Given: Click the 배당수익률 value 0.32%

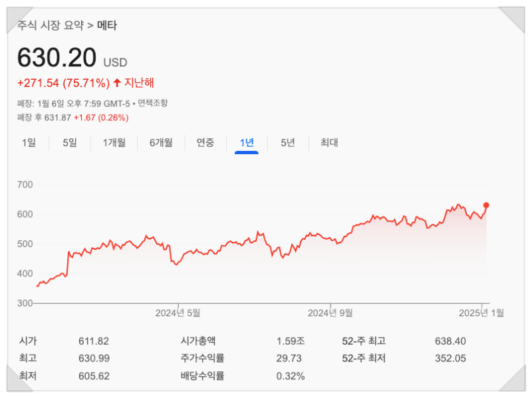Looking at the screenshot, I should point(291,376).
